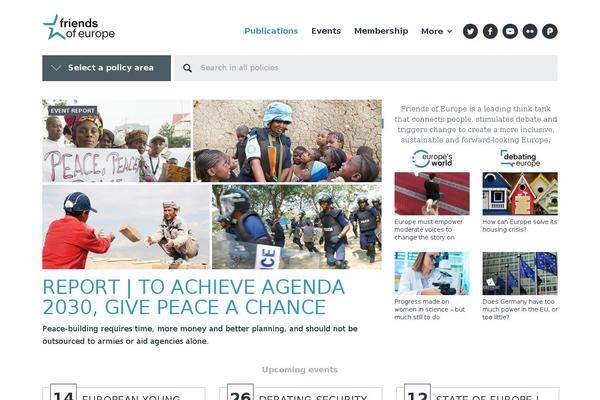Open the Debating Europe logo

click(520, 158)
